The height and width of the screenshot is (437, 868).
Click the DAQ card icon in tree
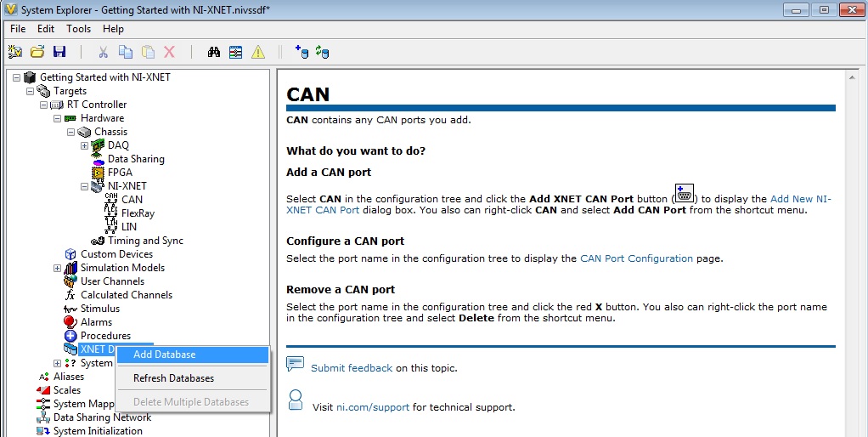click(98, 145)
